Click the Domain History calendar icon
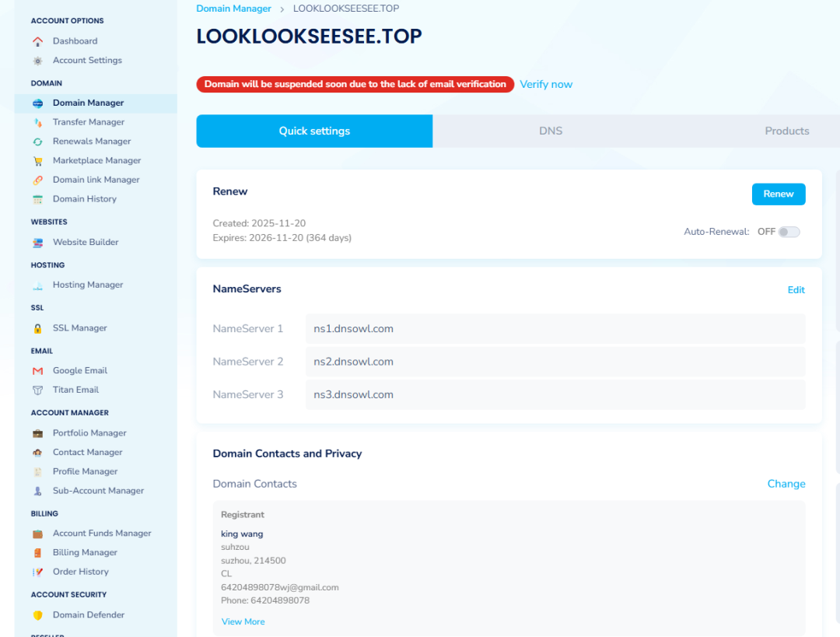The width and height of the screenshot is (840, 637). pos(37,199)
